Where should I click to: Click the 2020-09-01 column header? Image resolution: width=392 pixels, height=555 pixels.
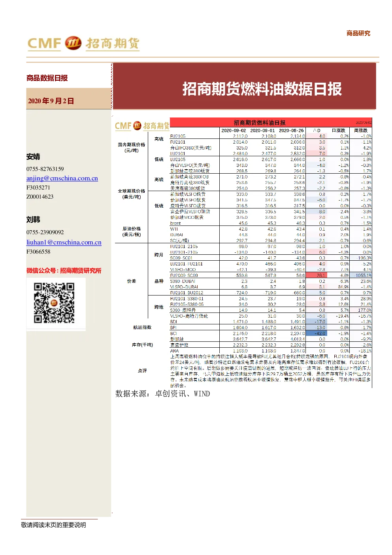tap(262, 131)
